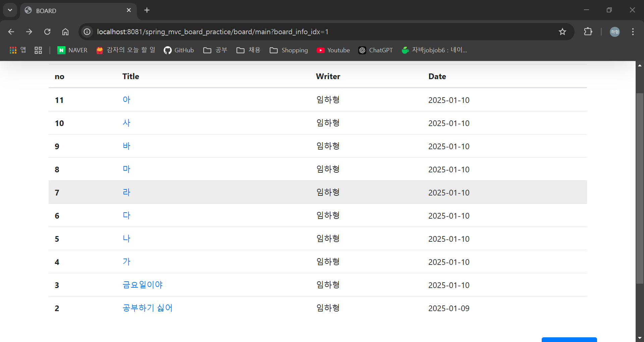This screenshot has width=644, height=342.
Task: Navigate back with the back arrow
Action: coord(11,32)
